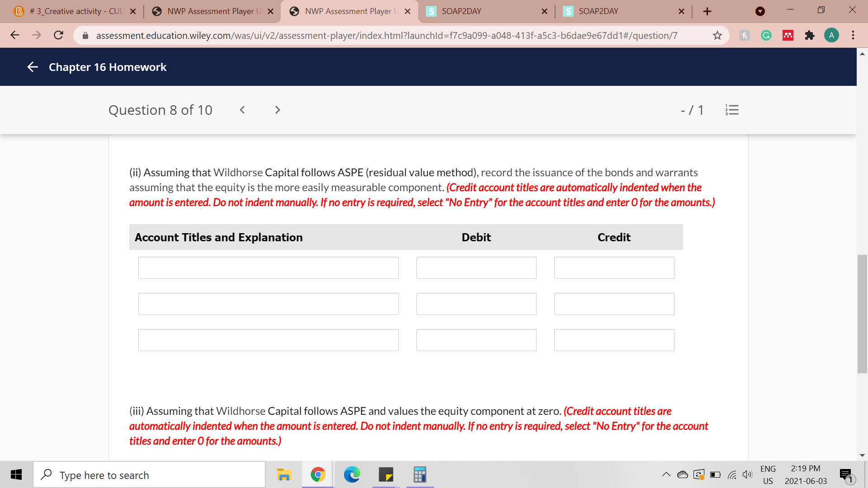Click page vertical scrollbar thumb

click(x=862, y=314)
